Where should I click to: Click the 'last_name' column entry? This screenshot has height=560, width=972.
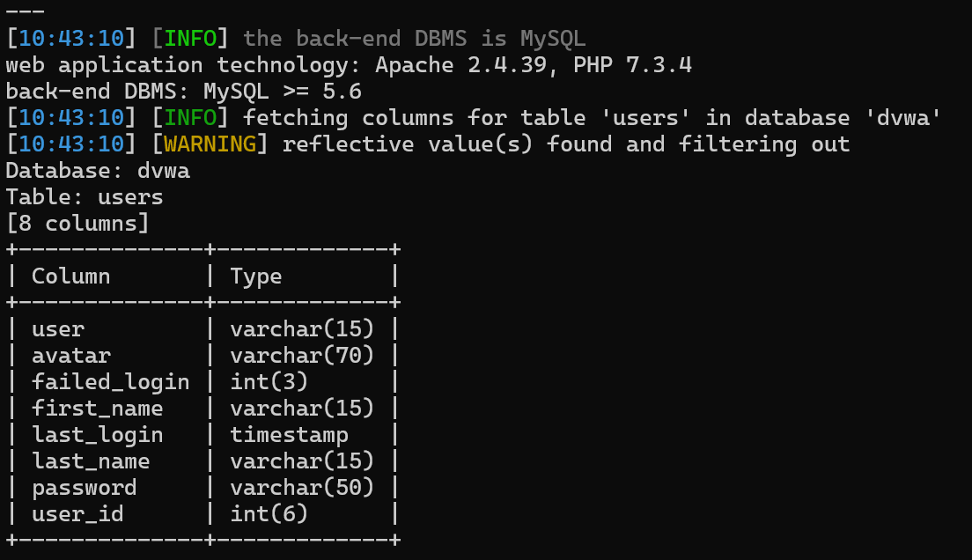pyautogui.click(x=91, y=461)
